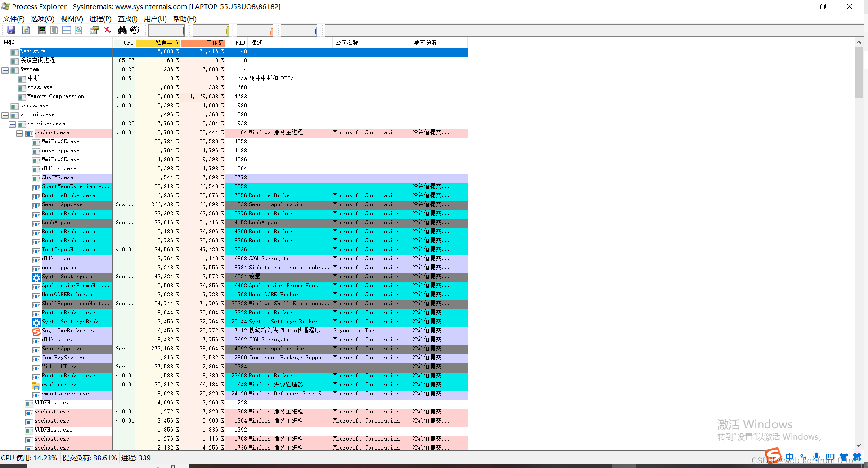Click the Process Explorer title bar icon
The image size is (868, 468).
click(5, 6)
